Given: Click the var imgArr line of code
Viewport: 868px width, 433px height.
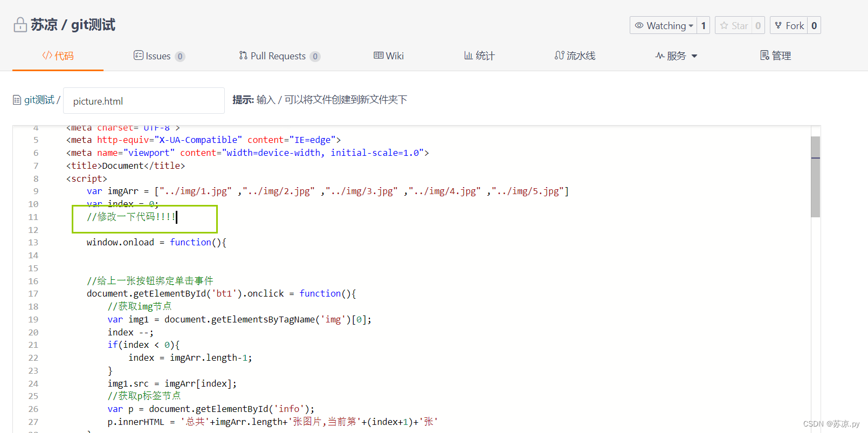Looking at the screenshot, I should click(x=328, y=191).
